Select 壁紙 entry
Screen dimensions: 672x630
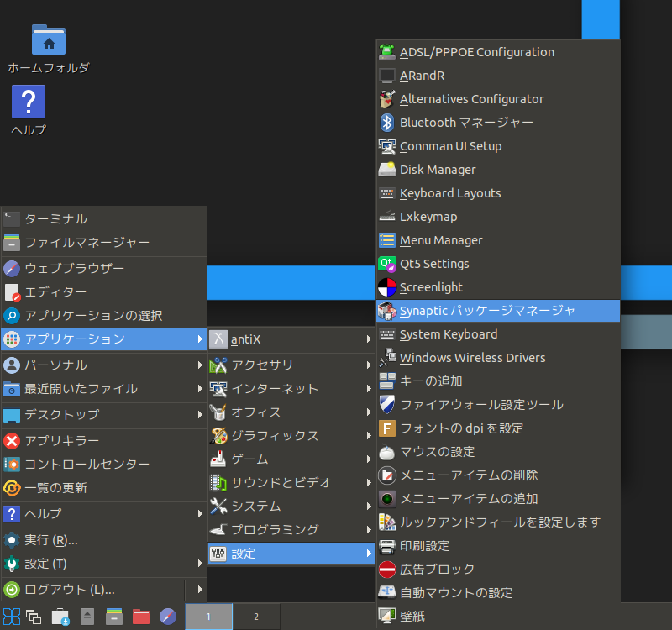(498, 617)
